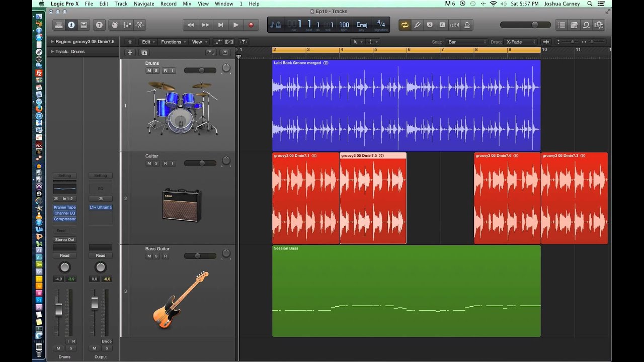Click the Fast Forward transport button

(x=206, y=25)
